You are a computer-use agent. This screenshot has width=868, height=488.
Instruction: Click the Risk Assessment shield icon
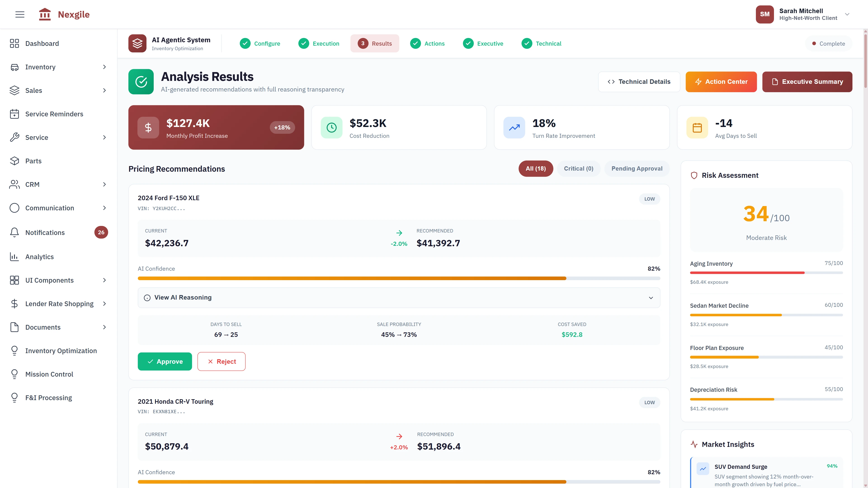(x=694, y=175)
